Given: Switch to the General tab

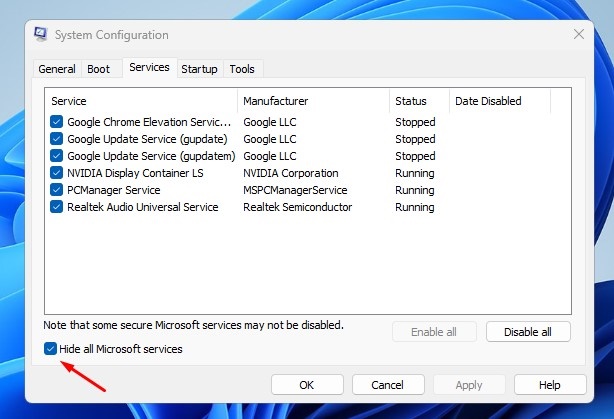Looking at the screenshot, I should click(x=56, y=69).
